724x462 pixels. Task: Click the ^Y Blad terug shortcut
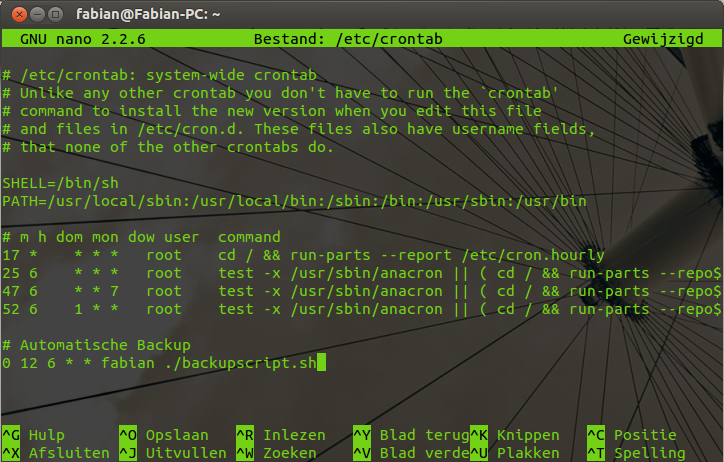411,435
